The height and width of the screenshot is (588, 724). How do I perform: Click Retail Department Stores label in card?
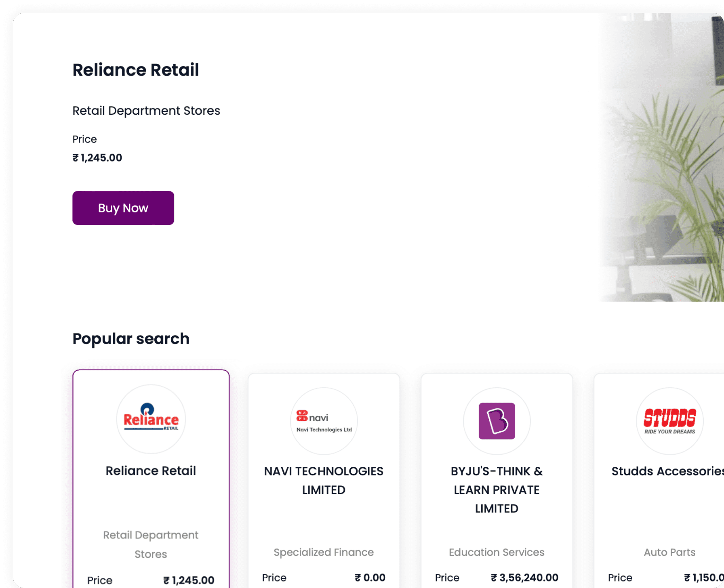point(151,544)
